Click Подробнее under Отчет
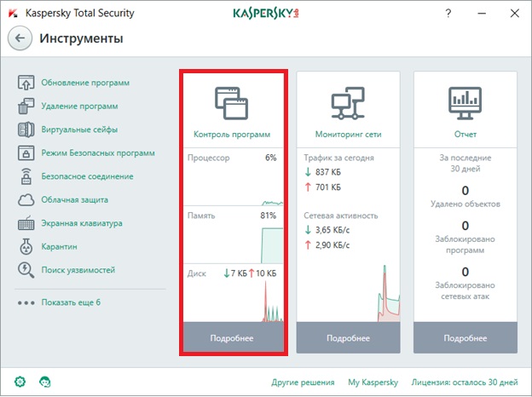The image size is (532, 397). (x=465, y=338)
